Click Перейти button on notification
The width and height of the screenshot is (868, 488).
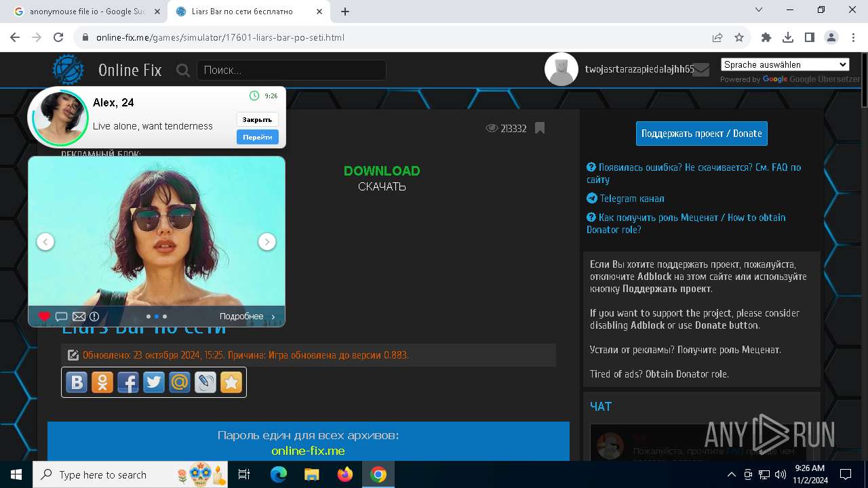(258, 137)
